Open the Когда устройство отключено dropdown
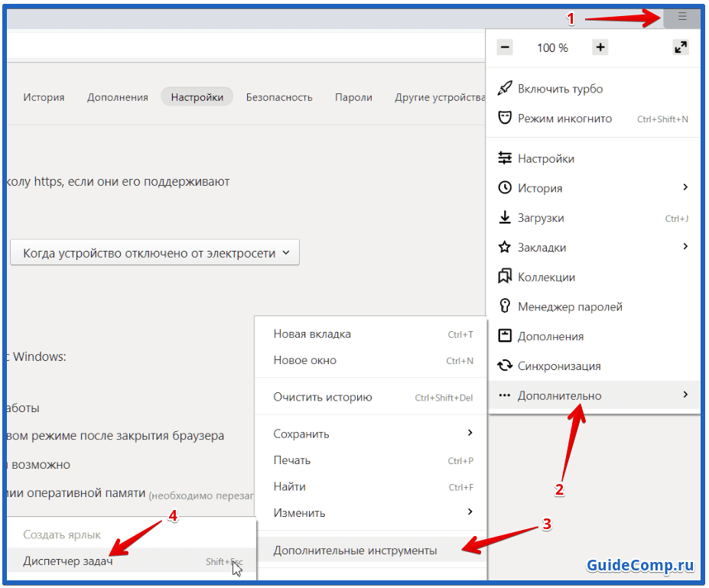Viewport: 709px width, 588px height. tap(154, 253)
